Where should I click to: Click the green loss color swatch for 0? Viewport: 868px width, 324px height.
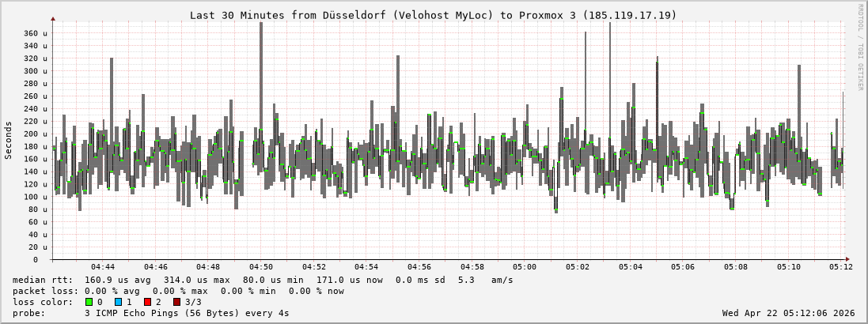click(x=89, y=302)
